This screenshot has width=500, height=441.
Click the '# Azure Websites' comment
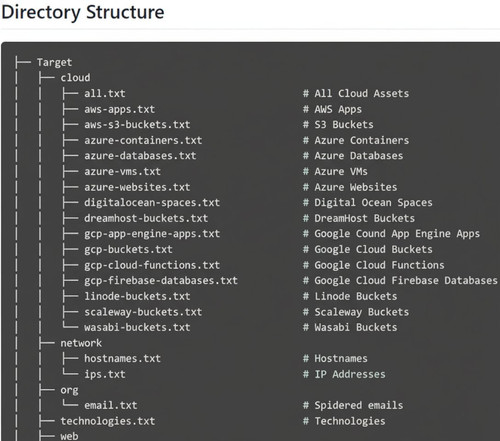[x=350, y=187]
